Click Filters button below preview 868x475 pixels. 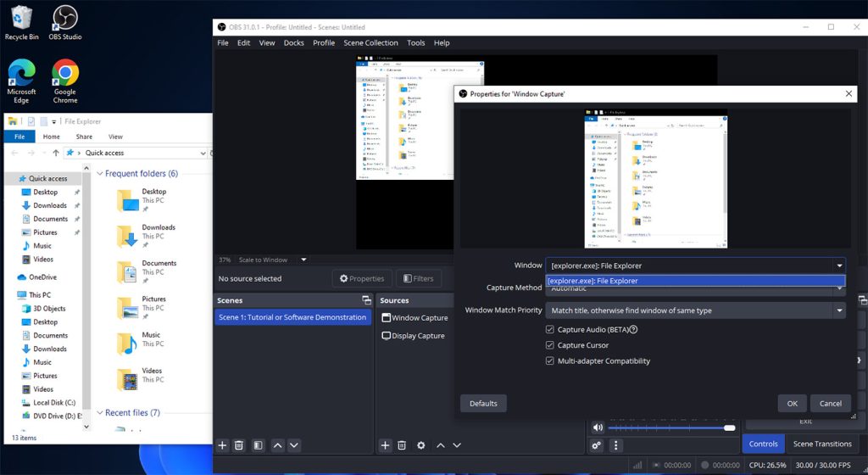[419, 278]
